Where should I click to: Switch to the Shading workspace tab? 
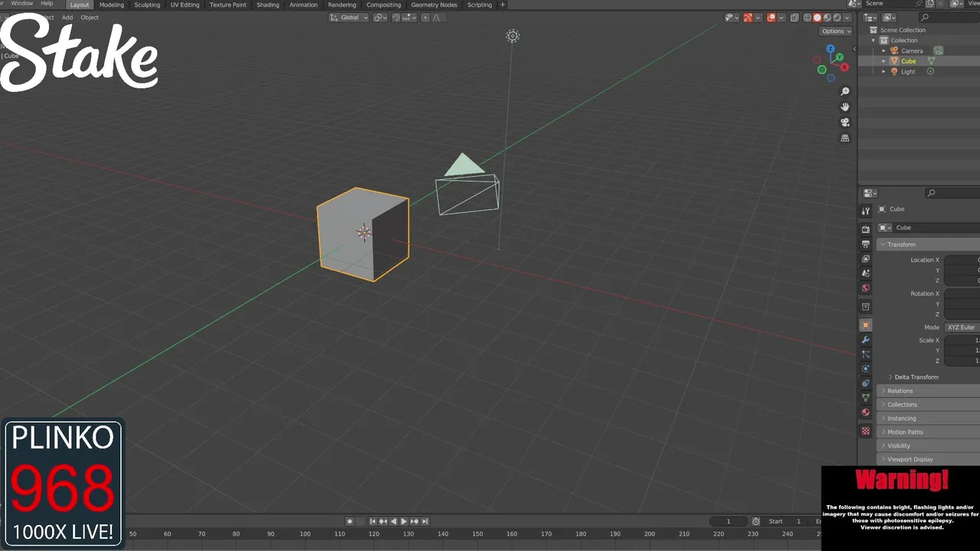[268, 5]
